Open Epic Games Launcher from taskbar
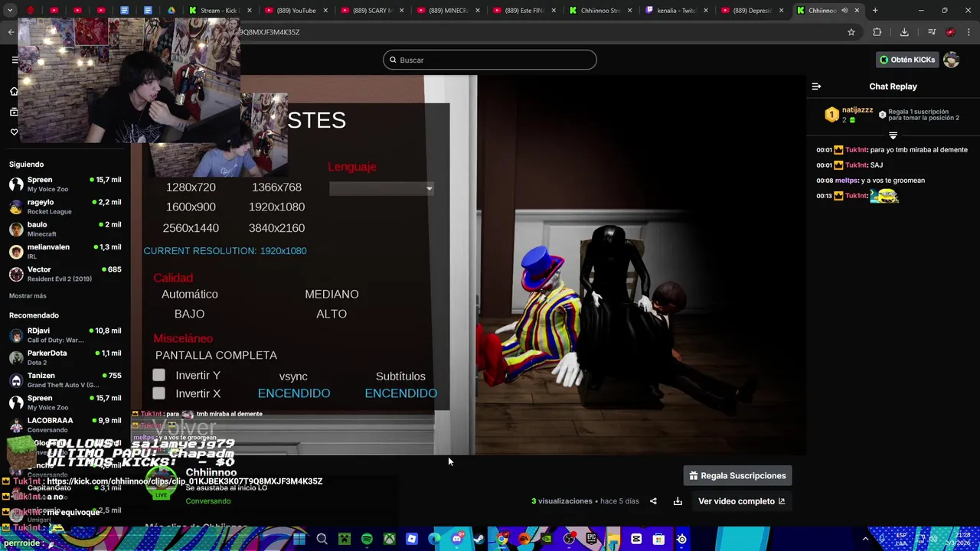Viewport: 980px width, 551px height. (591, 540)
